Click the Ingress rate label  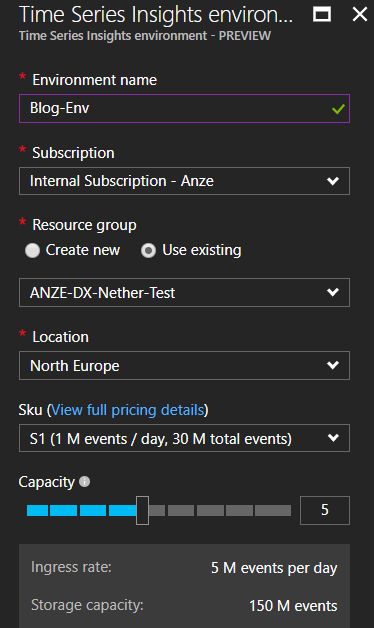(71, 567)
